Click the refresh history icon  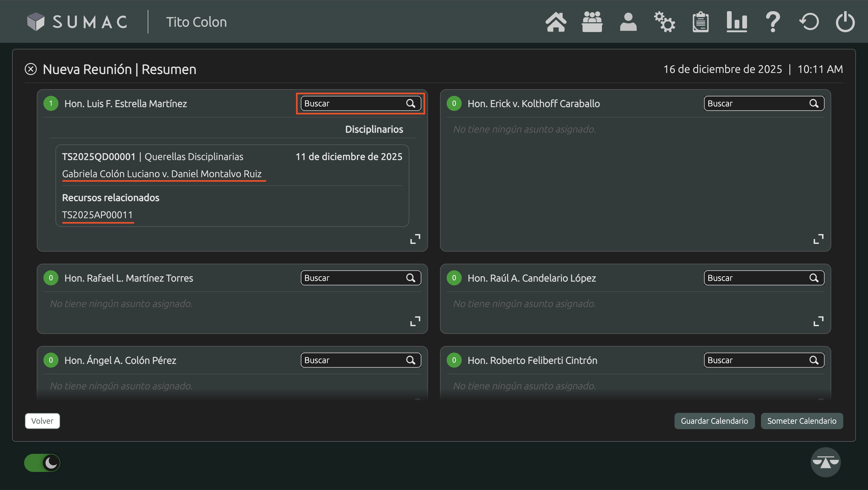(809, 22)
